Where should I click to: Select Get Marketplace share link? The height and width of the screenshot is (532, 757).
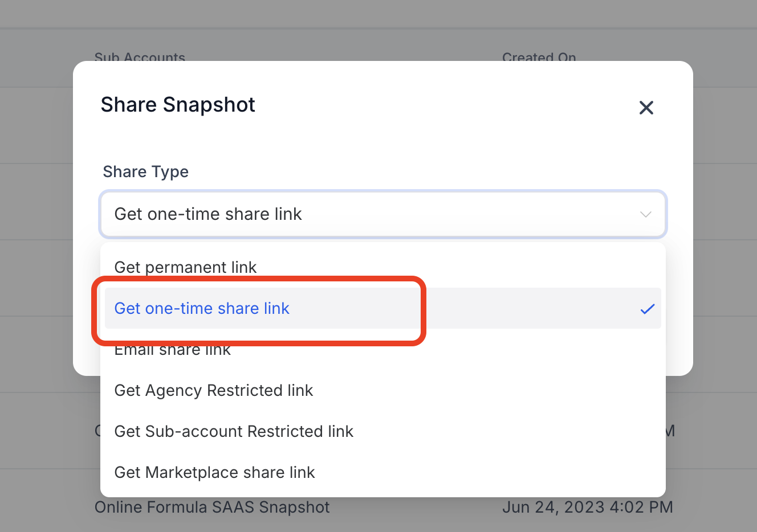coord(214,472)
